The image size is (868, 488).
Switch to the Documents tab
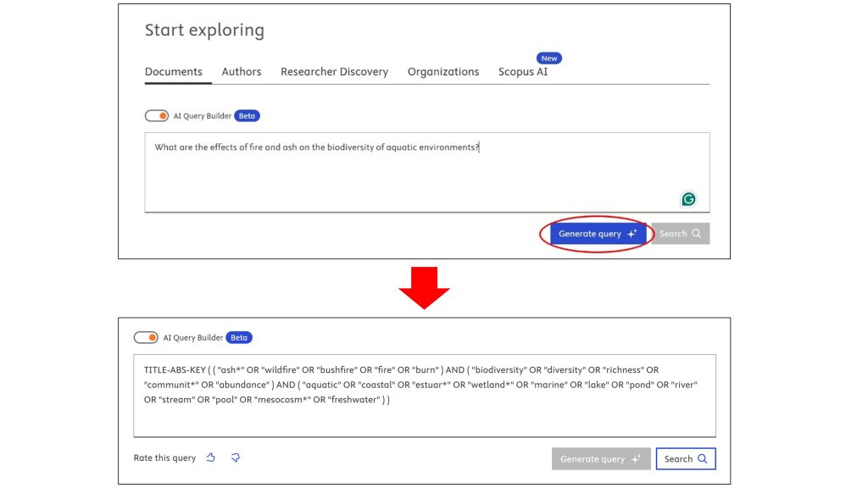coord(174,72)
